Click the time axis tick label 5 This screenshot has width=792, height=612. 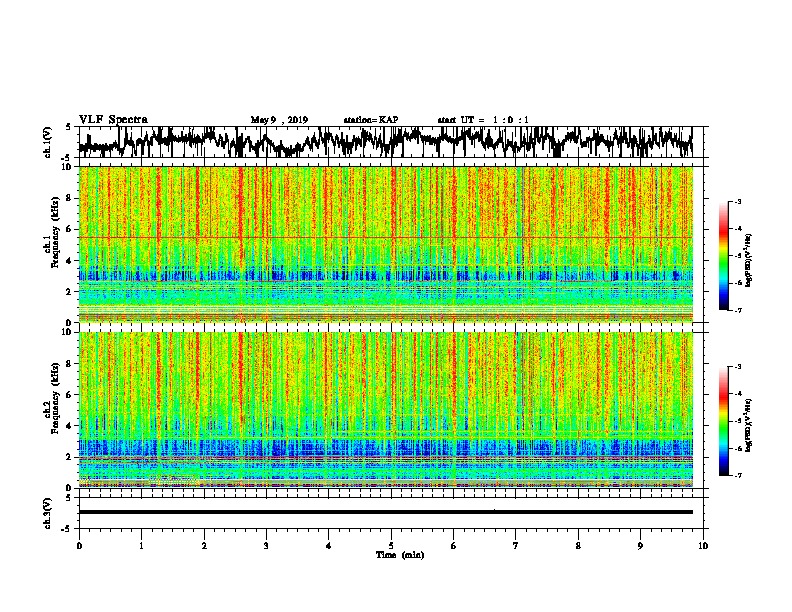[391, 546]
